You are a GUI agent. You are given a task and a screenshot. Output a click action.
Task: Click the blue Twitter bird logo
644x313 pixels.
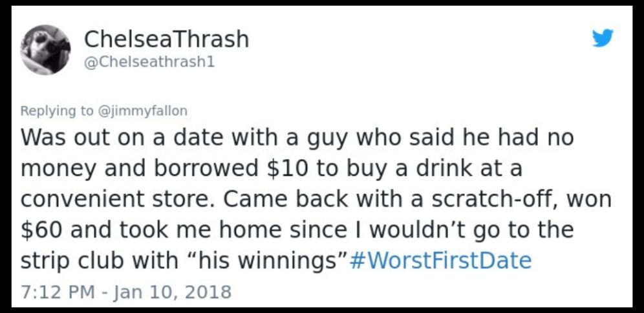603,38
